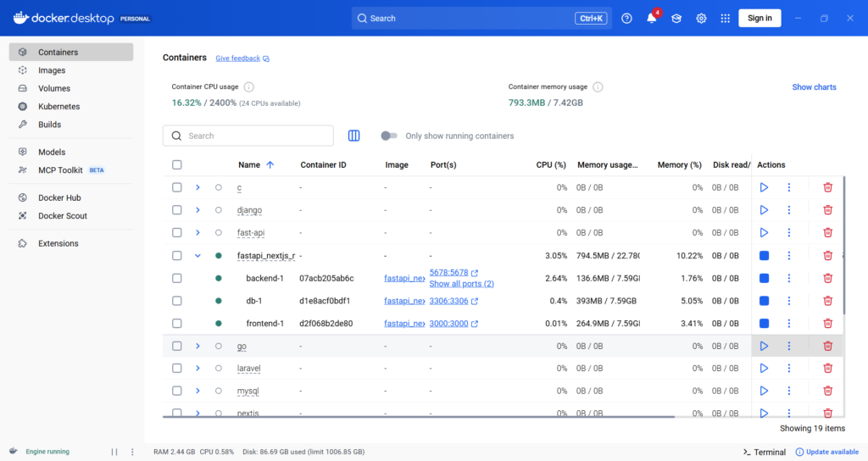
Task: Stop the frontend-1 container
Action: [764, 324]
